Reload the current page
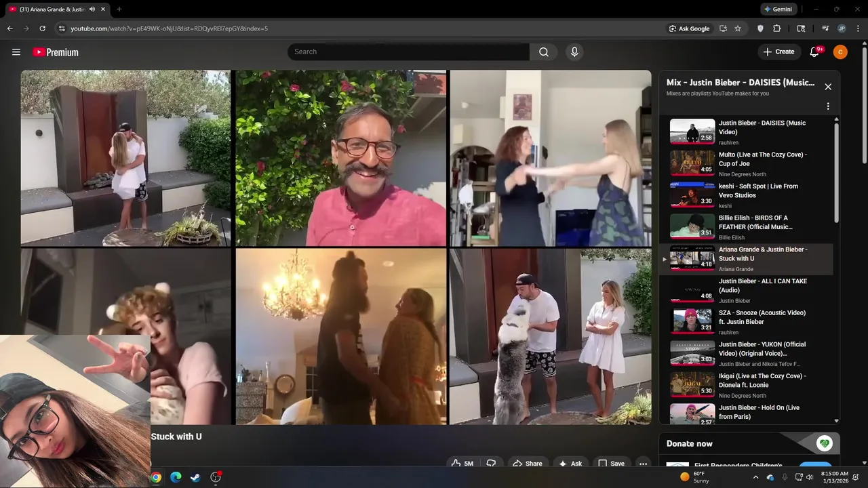Viewport: 868px width, 488px height. click(x=42, y=28)
